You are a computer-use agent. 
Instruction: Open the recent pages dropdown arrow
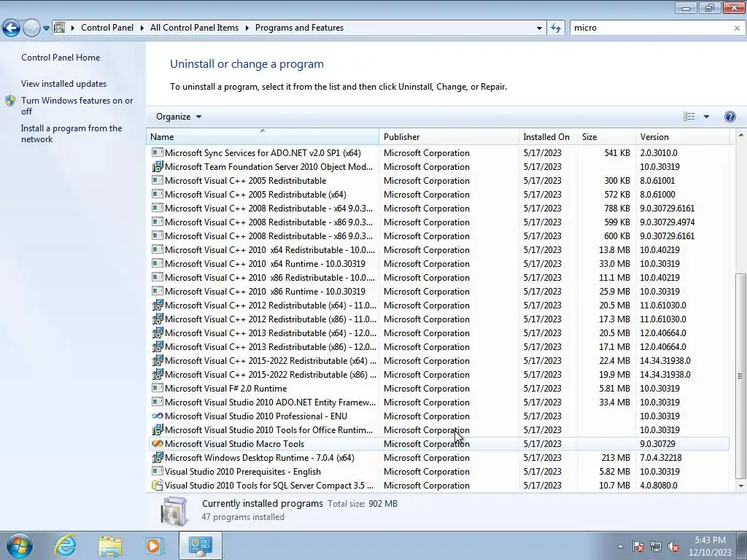(46, 28)
